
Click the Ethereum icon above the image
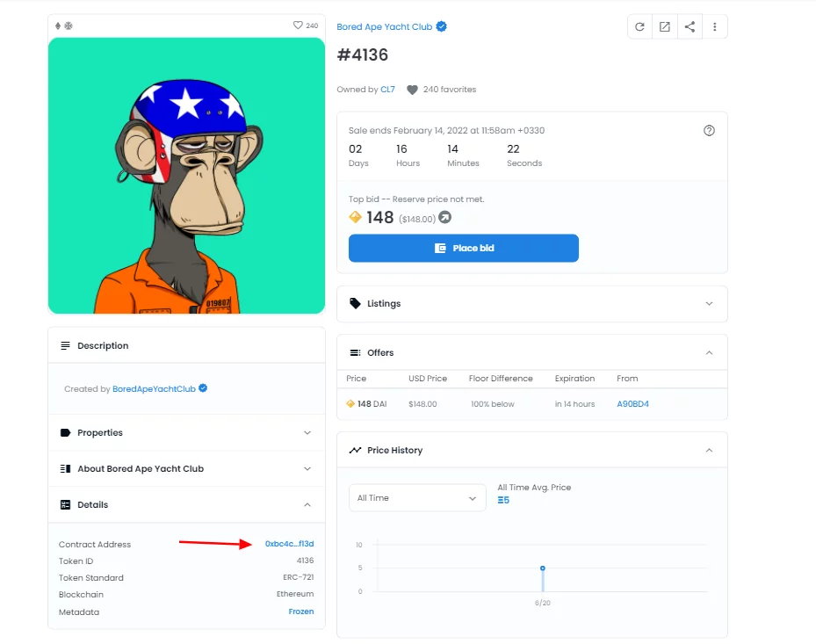[x=58, y=25]
